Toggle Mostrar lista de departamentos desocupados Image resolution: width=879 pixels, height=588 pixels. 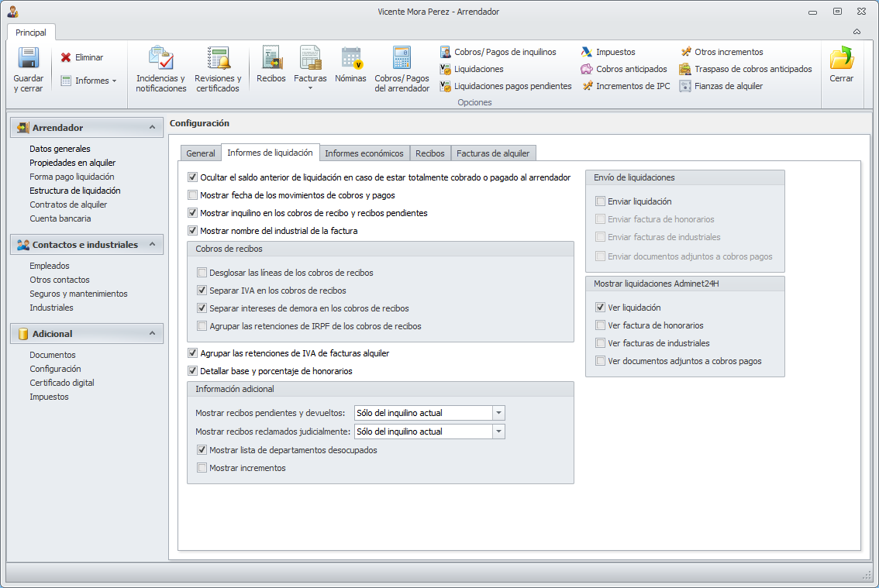(202, 450)
